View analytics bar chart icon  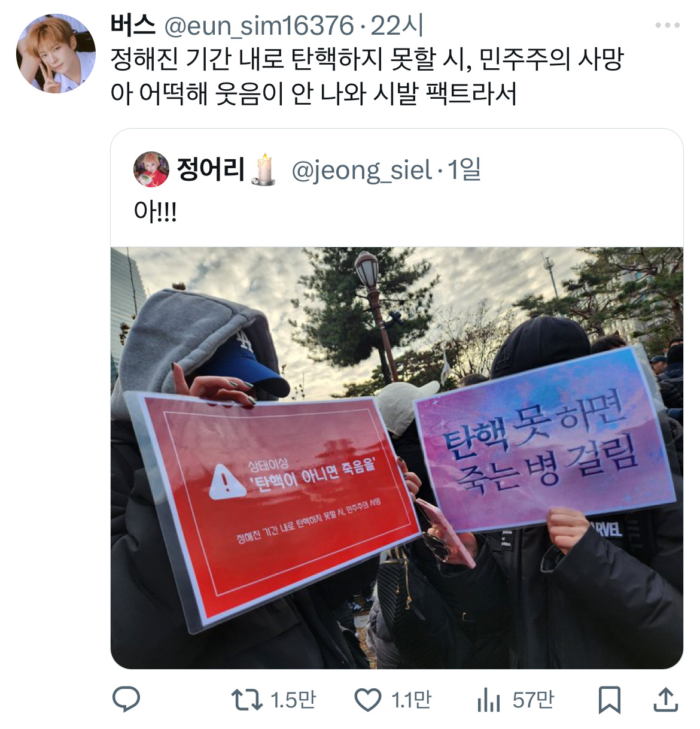489,699
